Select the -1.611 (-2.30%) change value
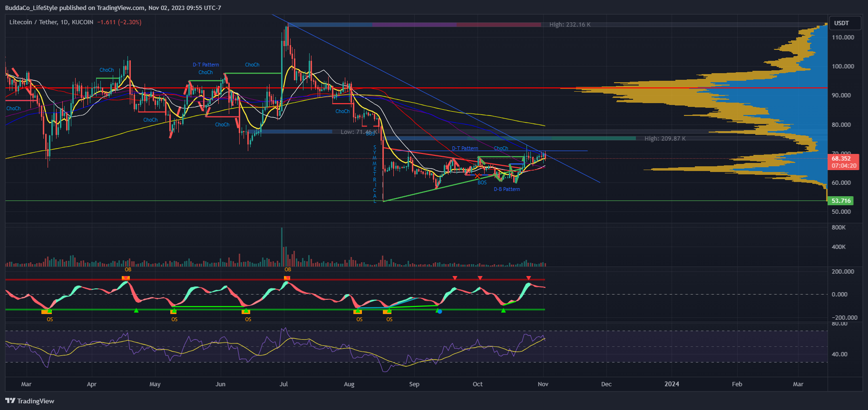The height and width of the screenshot is (410, 868). [119, 22]
